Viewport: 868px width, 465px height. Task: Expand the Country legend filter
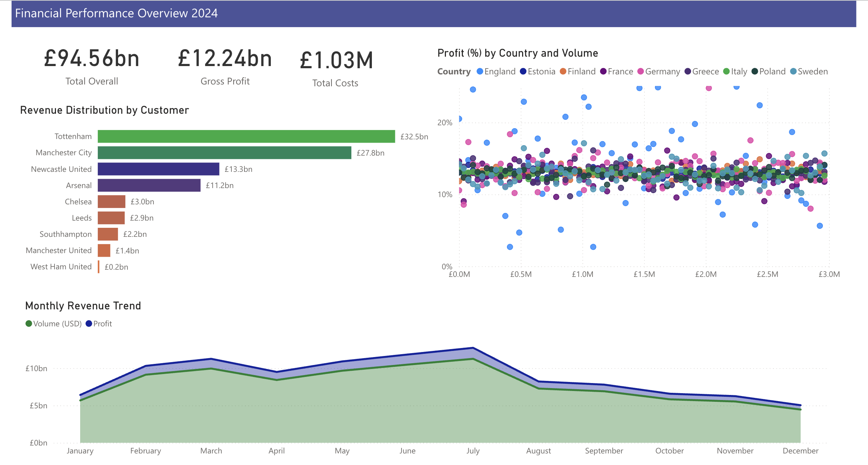coord(454,71)
